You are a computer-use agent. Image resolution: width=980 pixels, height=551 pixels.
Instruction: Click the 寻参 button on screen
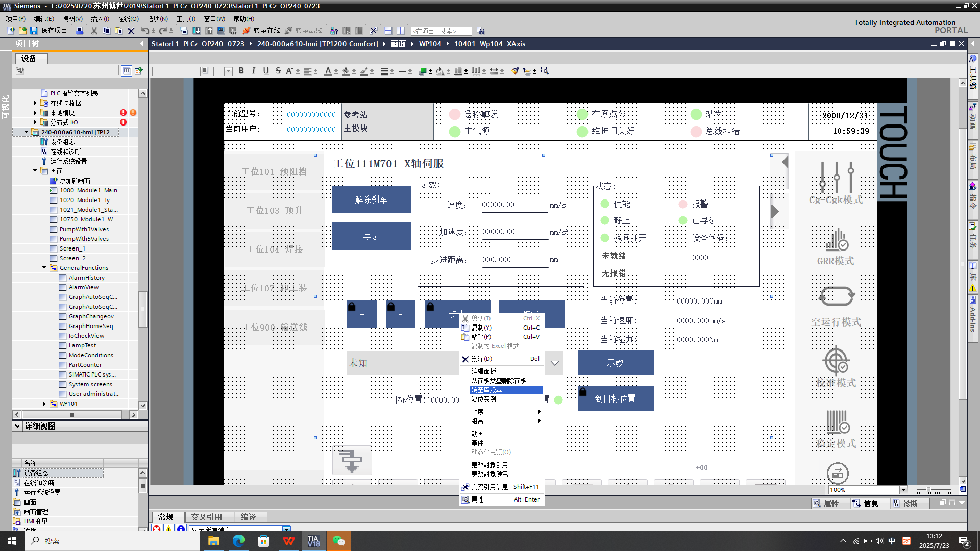tap(372, 236)
